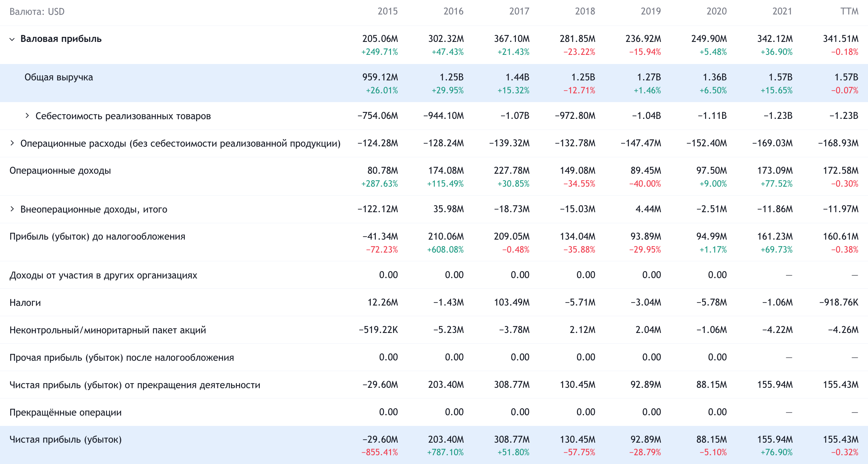The height and width of the screenshot is (464, 868).
Task: Expand Внеоперационные доходы, итого chevron
Action: point(12,209)
